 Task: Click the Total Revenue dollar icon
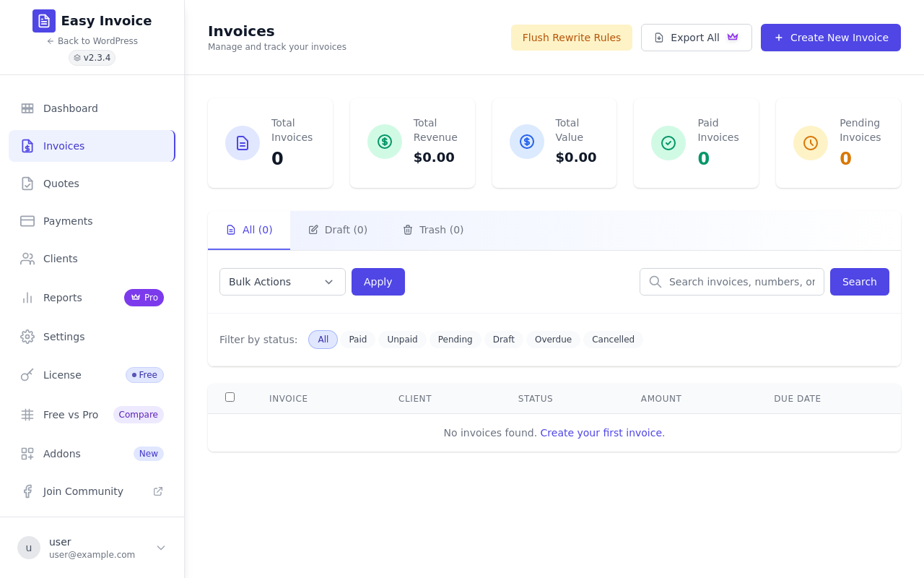[385, 142]
